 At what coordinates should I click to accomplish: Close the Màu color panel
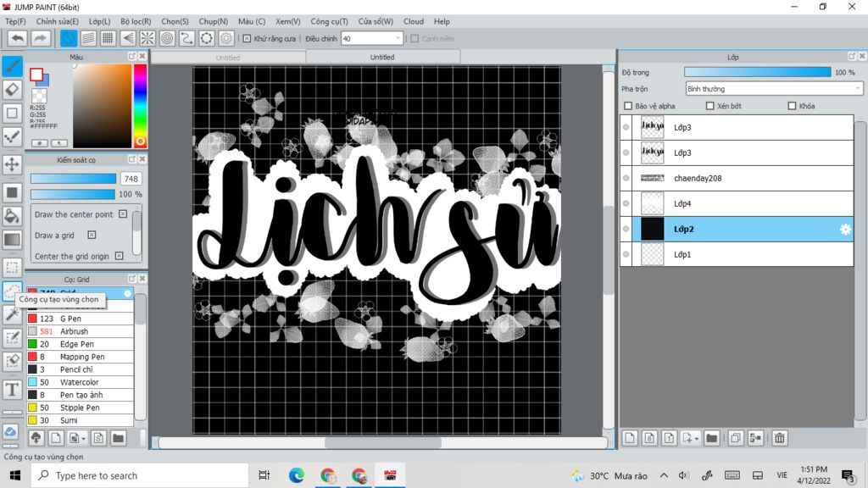[x=142, y=57]
